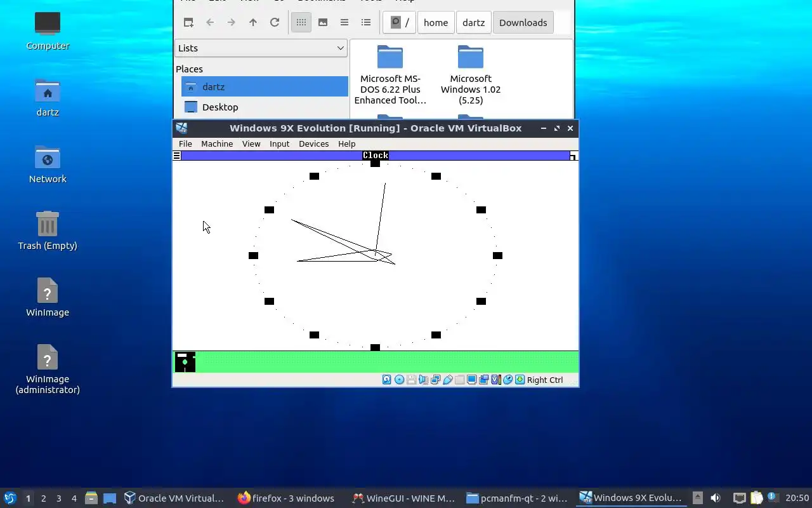Click the audio indicator in VirtualBox status bar

pos(423,380)
